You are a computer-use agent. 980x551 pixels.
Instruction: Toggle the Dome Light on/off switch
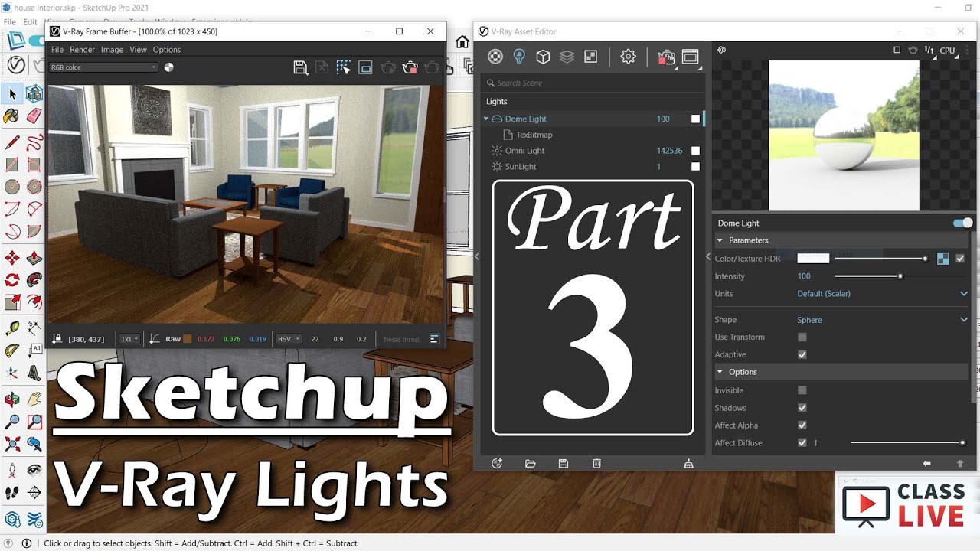(962, 223)
